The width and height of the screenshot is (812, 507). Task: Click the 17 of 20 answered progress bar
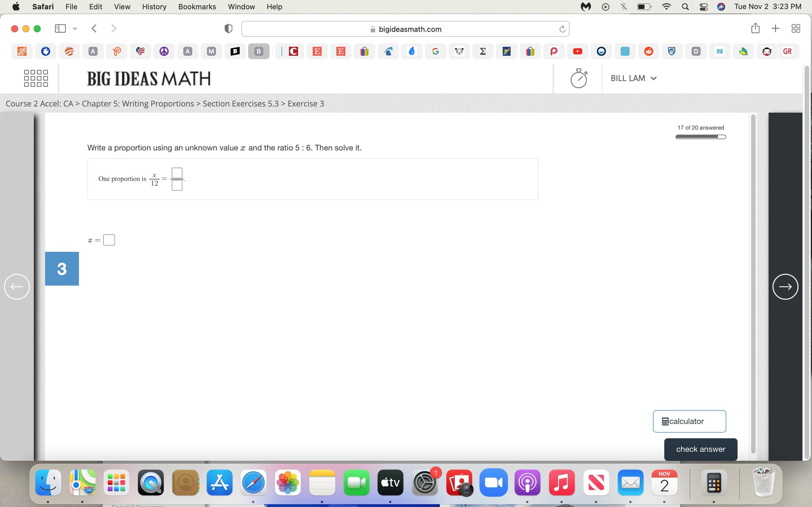701,137
